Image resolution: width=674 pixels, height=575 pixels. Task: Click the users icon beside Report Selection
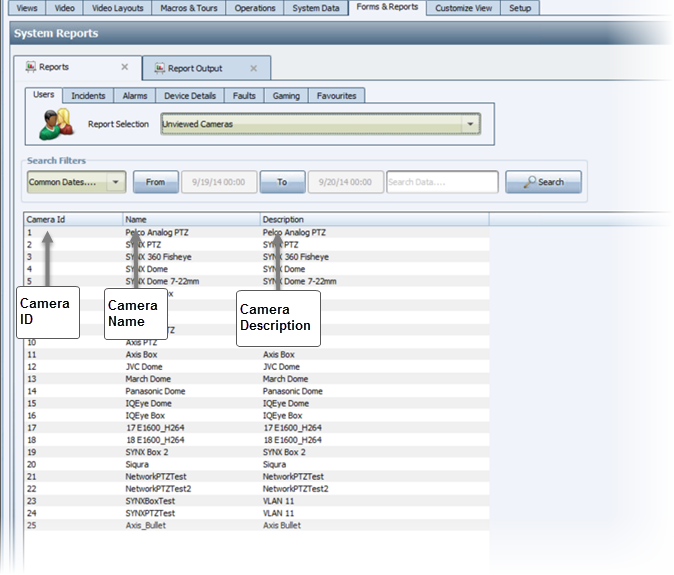click(55, 123)
